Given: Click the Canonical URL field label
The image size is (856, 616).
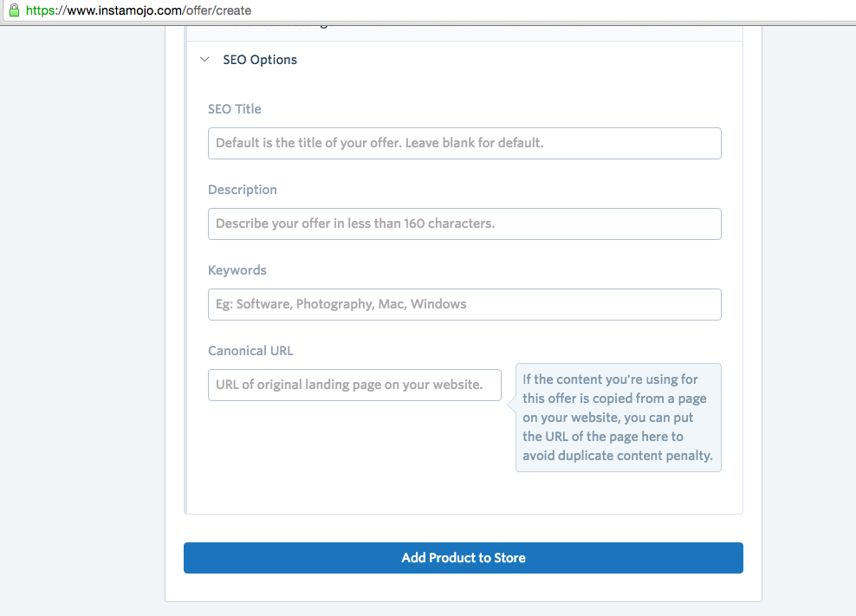Looking at the screenshot, I should point(250,351).
